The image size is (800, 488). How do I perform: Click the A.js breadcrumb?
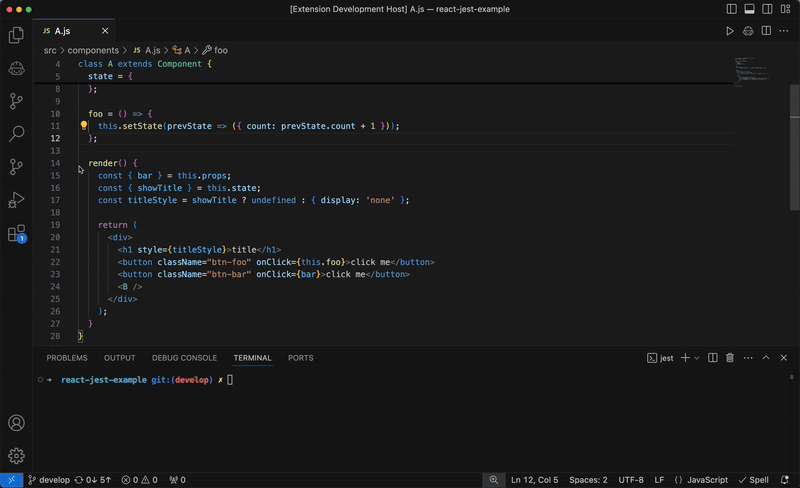click(x=147, y=50)
